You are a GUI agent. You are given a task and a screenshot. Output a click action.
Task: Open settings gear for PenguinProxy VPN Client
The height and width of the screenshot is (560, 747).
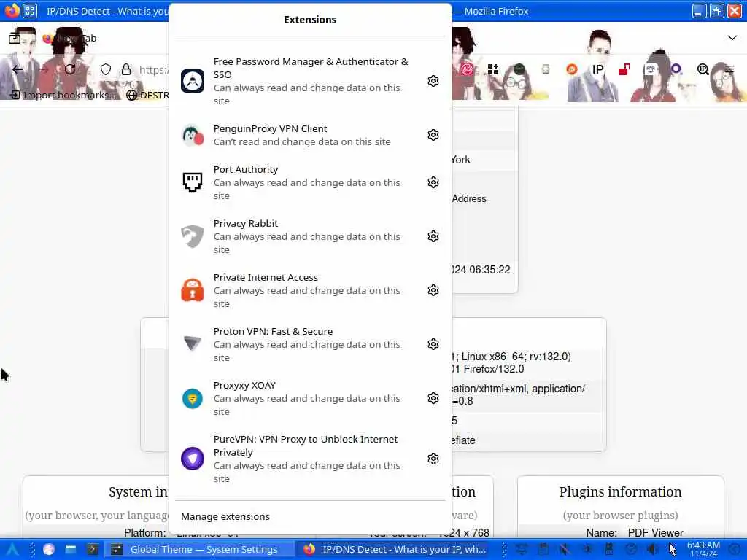[433, 135]
